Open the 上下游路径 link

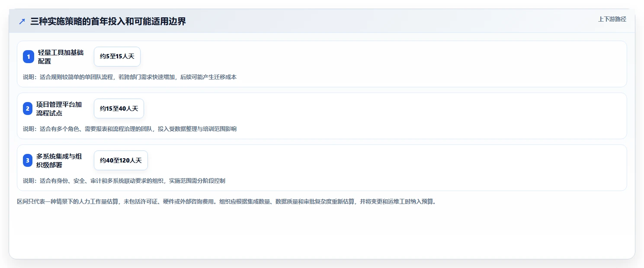(x=612, y=19)
